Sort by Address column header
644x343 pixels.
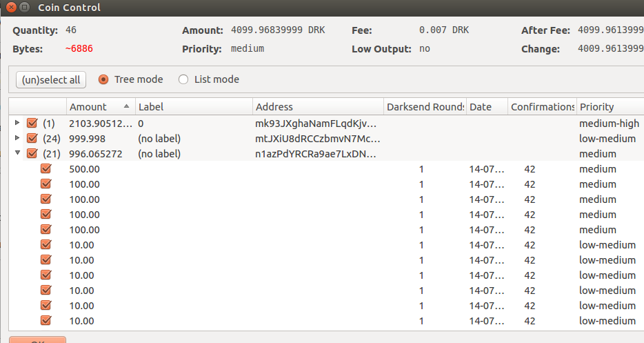point(318,107)
